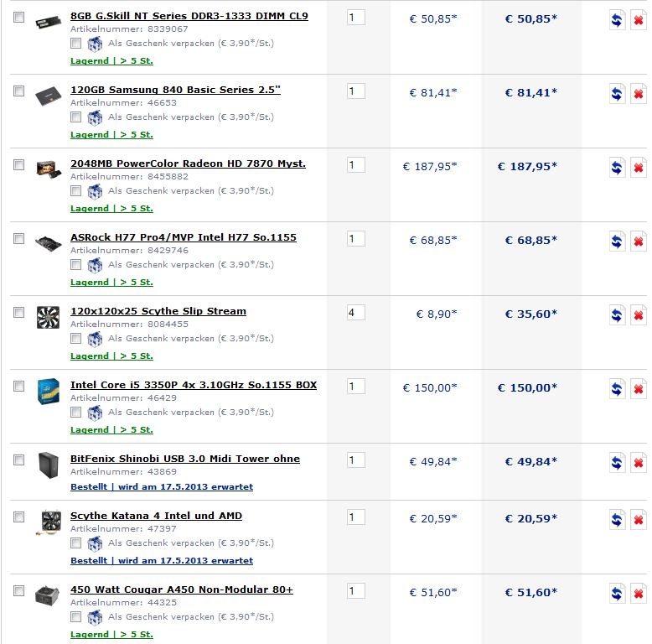
Task: Delete PowerColor Radeon HD 7870 from cart
Action: point(639,167)
